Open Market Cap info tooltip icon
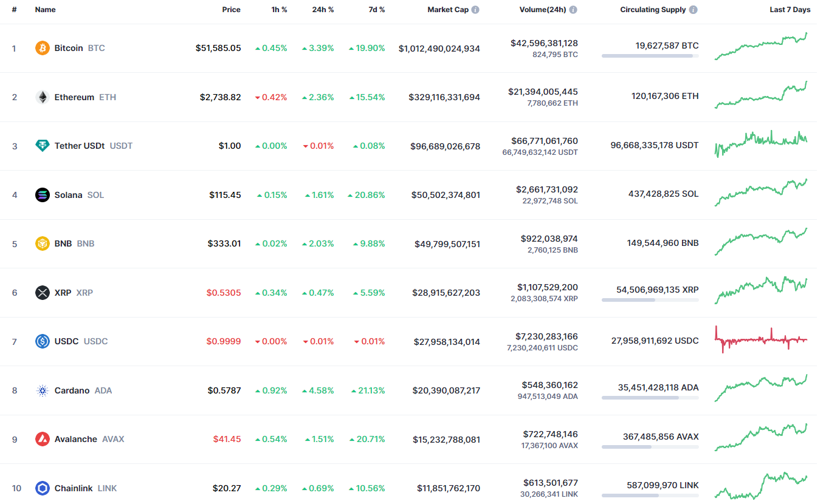This screenshot has height=504, width=826. point(475,10)
